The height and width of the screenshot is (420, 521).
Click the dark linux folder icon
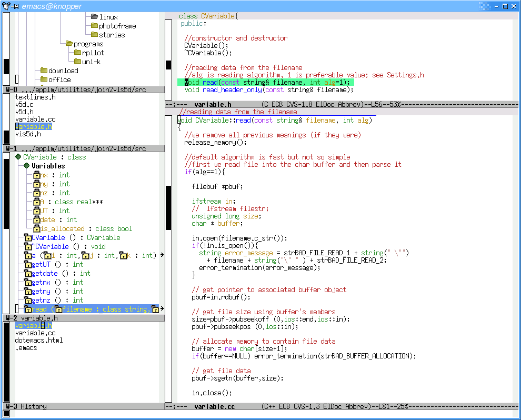pyautogui.click(x=95, y=17)
